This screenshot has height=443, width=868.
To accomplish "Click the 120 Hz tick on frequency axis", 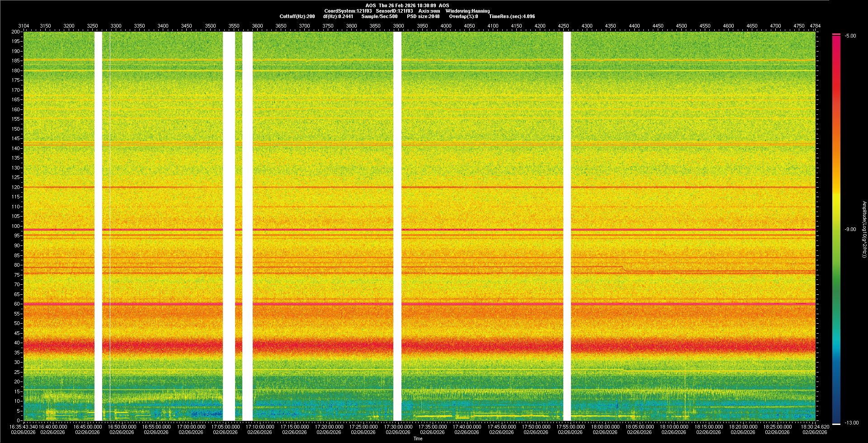I will pos(16,187).
